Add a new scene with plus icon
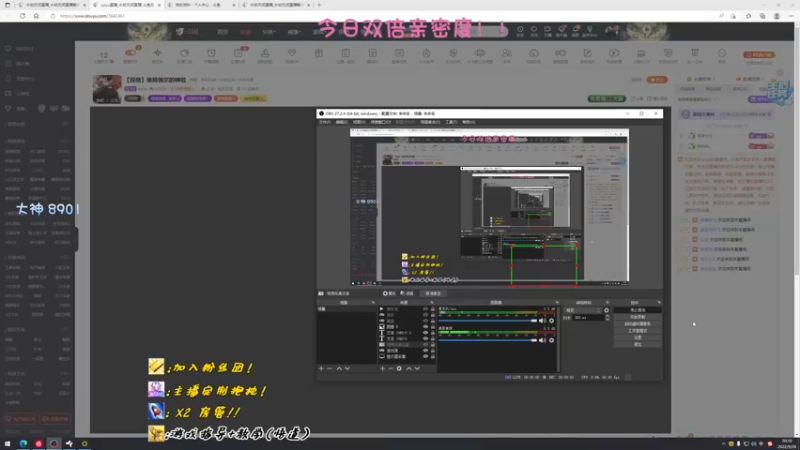 click(x=321, y=368)
